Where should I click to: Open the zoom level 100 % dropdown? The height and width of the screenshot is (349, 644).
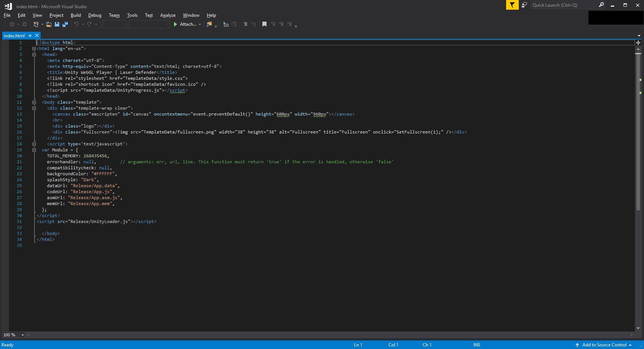tap(23, 335)
